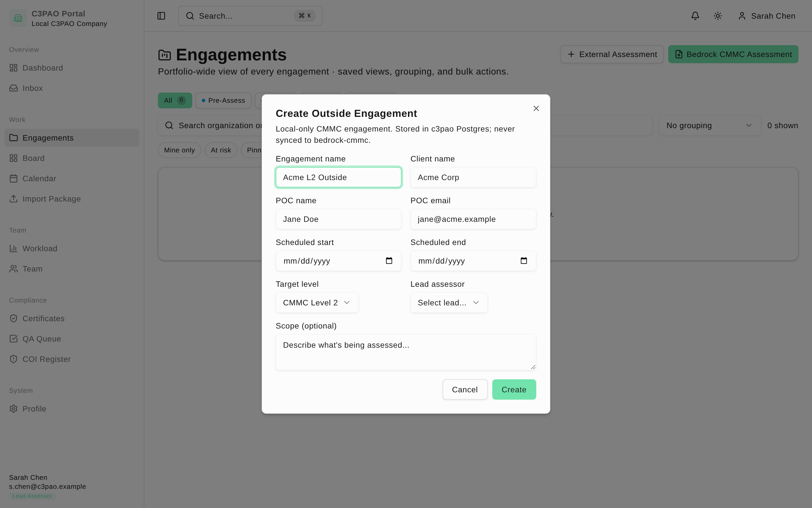Image resolution: width=812 pixels, height=508 pixels.
Task: Open Workload in sidebar
Action: pos(72,249)
